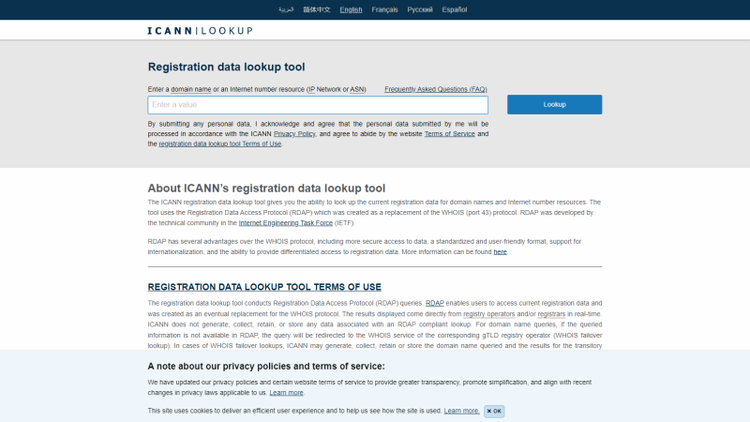Switch language to Chinese
The image size is (750, 422).
[x=317, y=10]
